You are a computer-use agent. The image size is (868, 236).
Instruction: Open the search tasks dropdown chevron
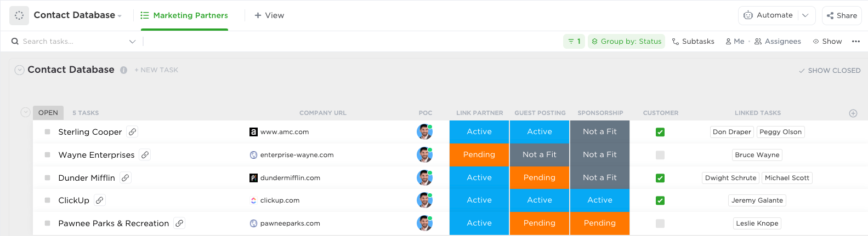(x=132, y=42)
